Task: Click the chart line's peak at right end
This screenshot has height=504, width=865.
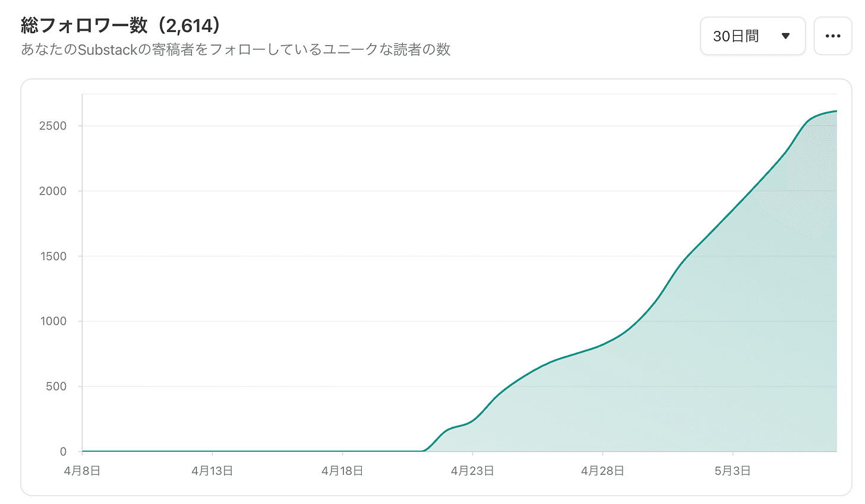Action: (x=835, y=111)
